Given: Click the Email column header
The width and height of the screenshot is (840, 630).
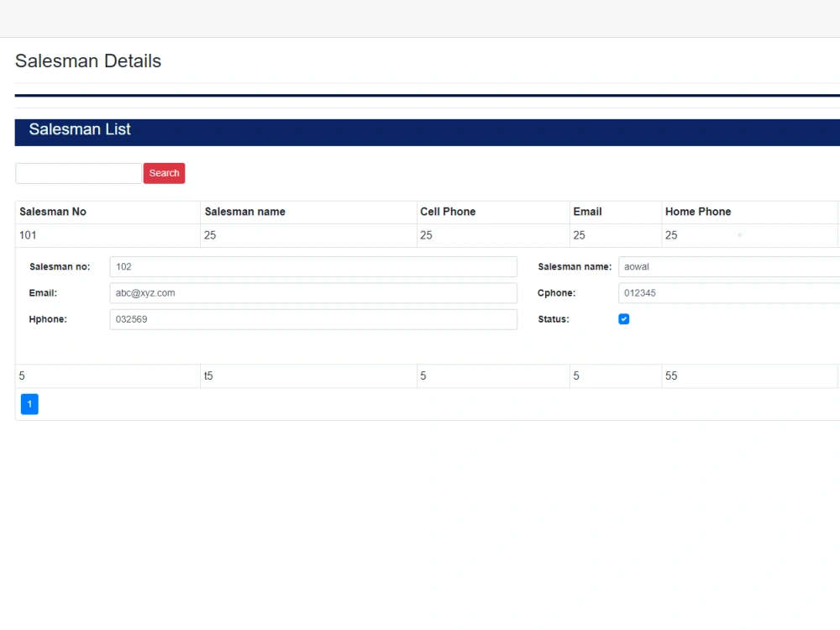Looking at the screenshot, I should [x=616, y=213].
